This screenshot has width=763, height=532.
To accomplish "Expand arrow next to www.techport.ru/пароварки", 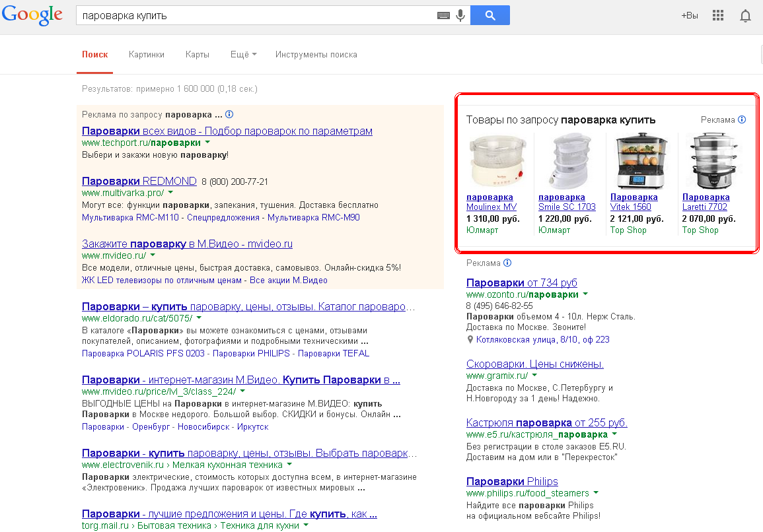I will tap(208, 143).
